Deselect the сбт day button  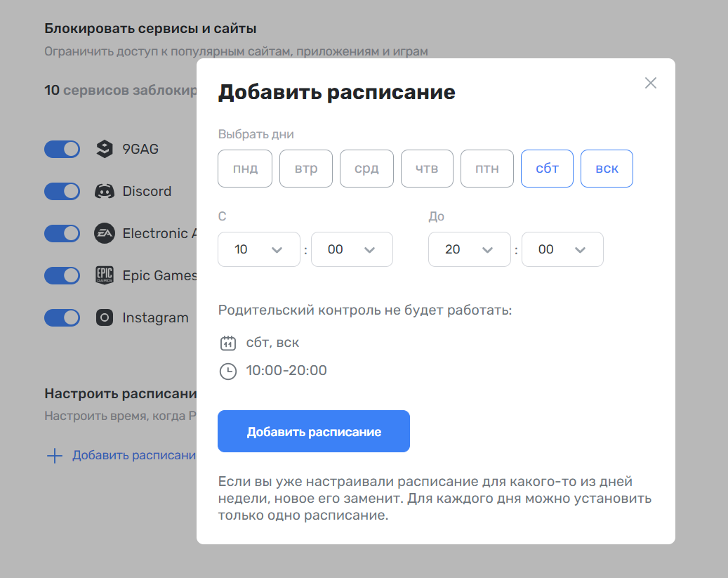(x=547, y=169)
